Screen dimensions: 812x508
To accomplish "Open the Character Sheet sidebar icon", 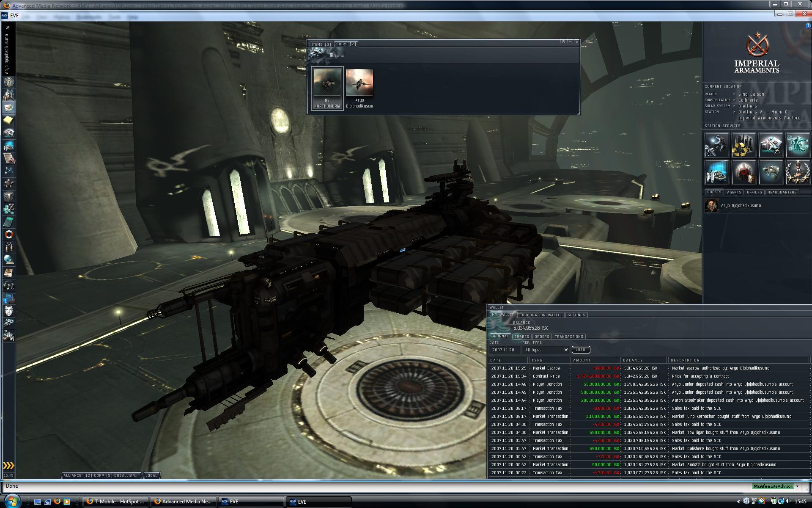I will coord(9,82).
